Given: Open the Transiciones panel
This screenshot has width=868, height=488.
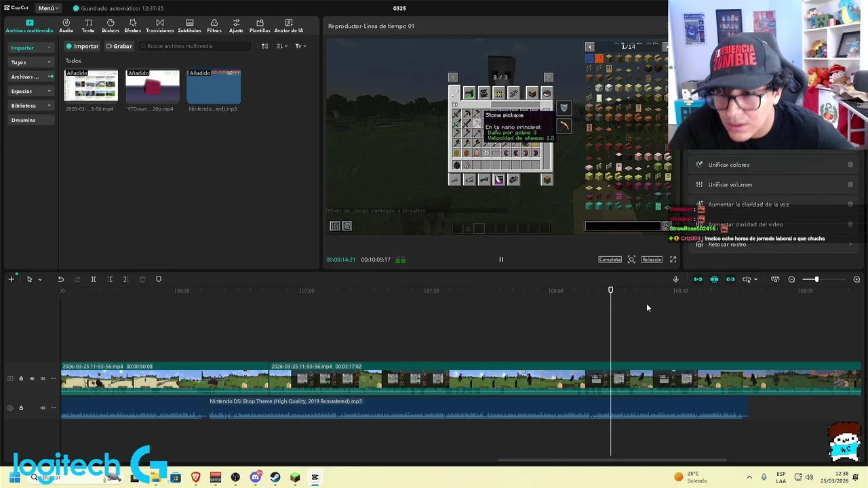Looking at the screenshot, I should click(160, 26).
